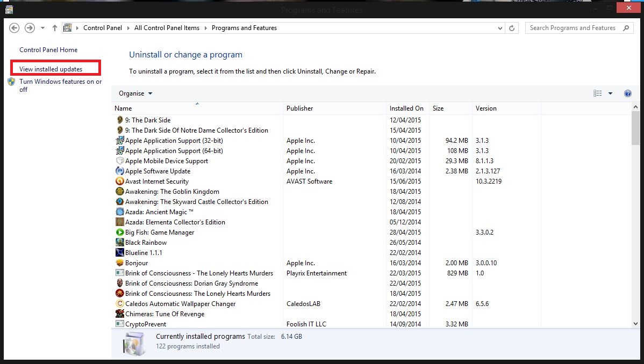Open the address bar history dropdown

tap(500, 28)
